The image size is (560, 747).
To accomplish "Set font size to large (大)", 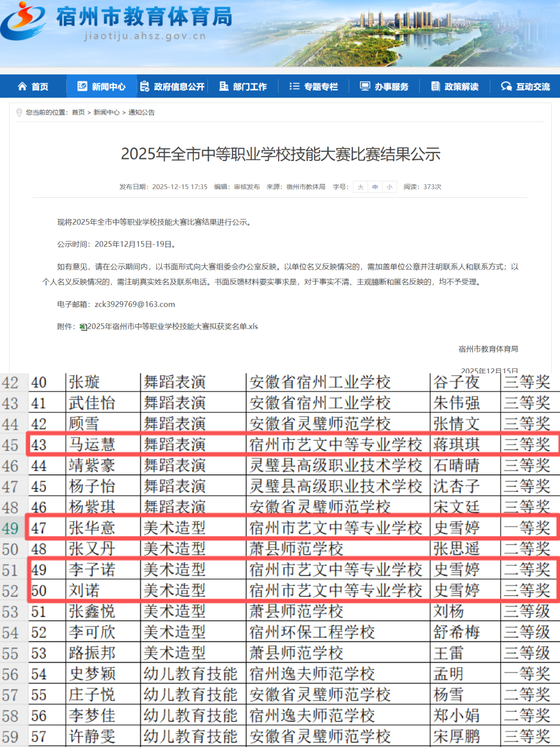I will coord(360,187).
